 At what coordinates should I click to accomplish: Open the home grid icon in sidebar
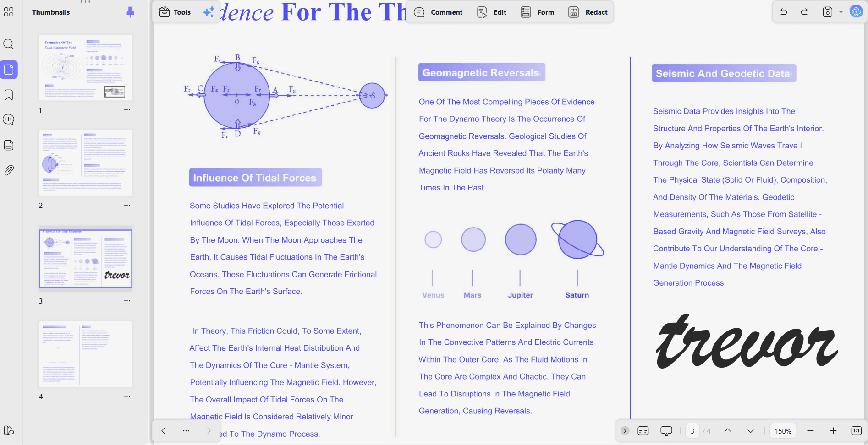9,12
